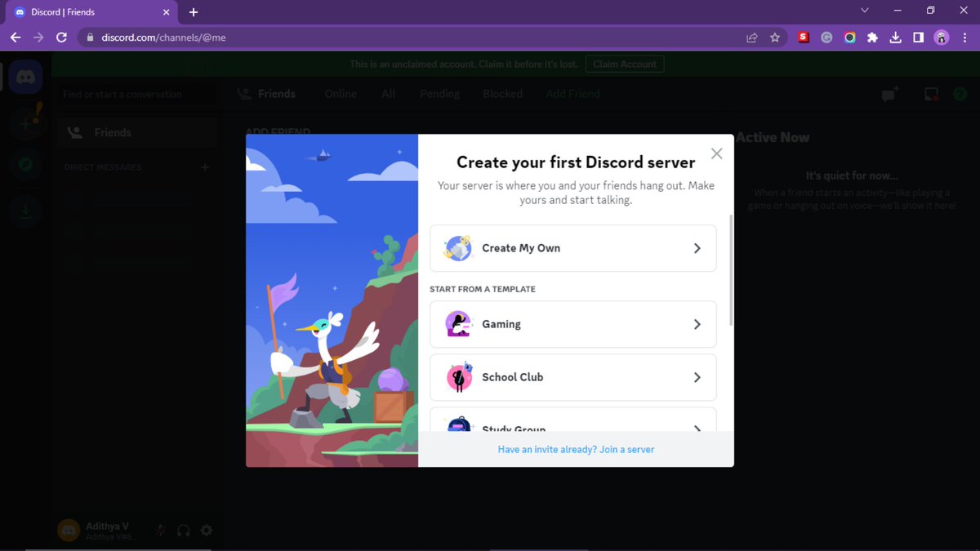The height and width of the screenshot is (551, 980).
Task: Click the red S extension icon
Action: click(804, 38)
